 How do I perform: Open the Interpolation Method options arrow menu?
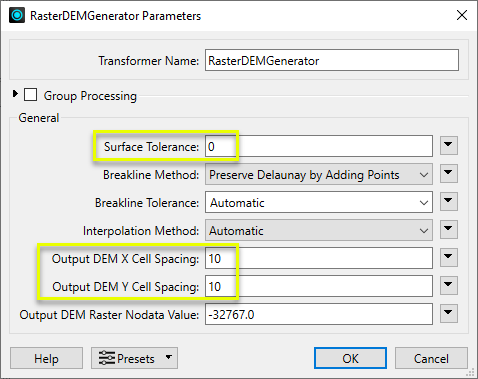tap(449, 230)
